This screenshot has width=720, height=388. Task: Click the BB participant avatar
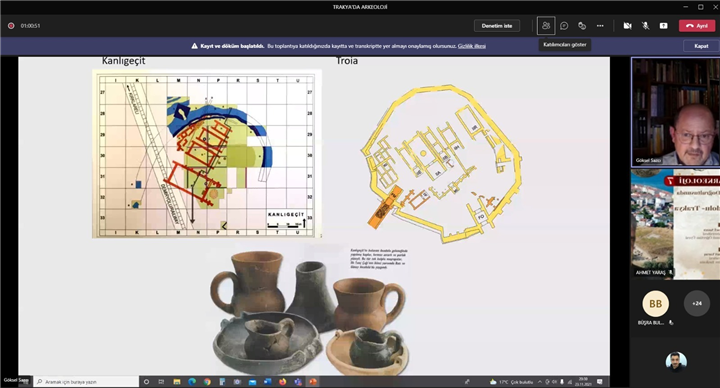click(x=655, y=304)
